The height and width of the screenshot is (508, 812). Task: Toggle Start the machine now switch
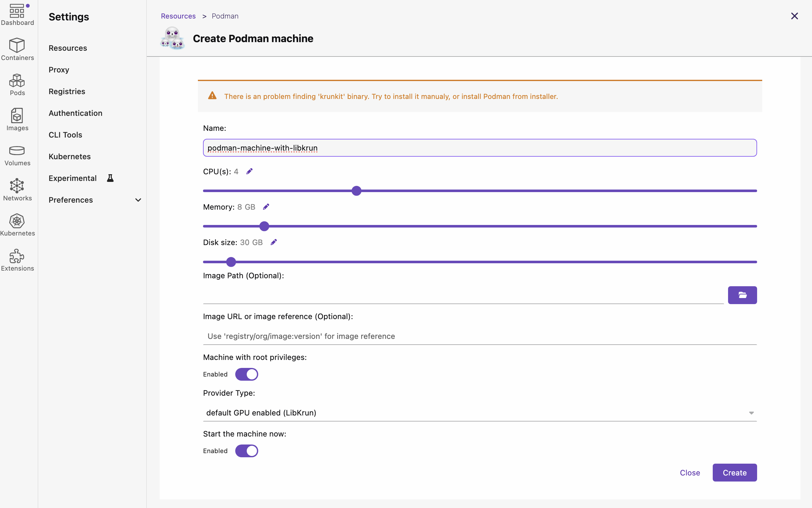pos(246,451)
